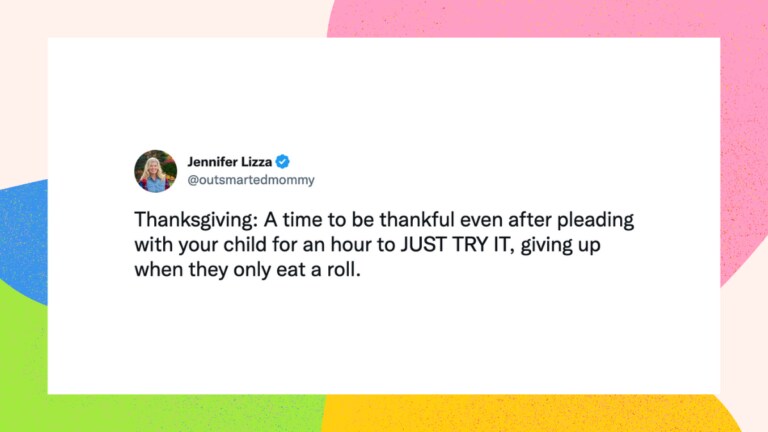768x432 pixels.
Task: Click the final word "roll." in the tweet
Action: (344, 269)
